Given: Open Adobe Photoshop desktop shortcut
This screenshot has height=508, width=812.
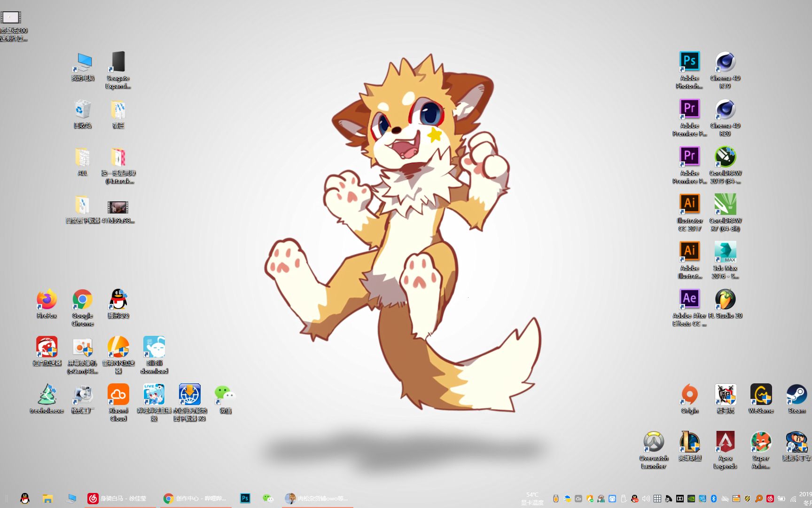Looking at the screenshot, I should (689, 70).
